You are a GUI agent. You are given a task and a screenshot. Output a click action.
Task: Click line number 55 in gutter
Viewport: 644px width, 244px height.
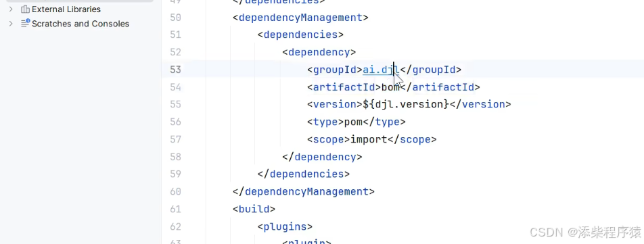tap(175, 105)
